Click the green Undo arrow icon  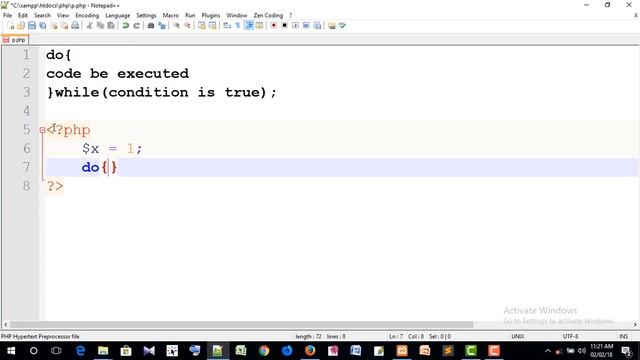[126, 26]
